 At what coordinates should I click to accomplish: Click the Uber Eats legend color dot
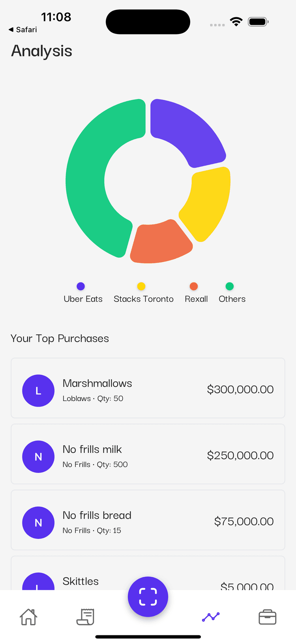click(x=81, y=286)
